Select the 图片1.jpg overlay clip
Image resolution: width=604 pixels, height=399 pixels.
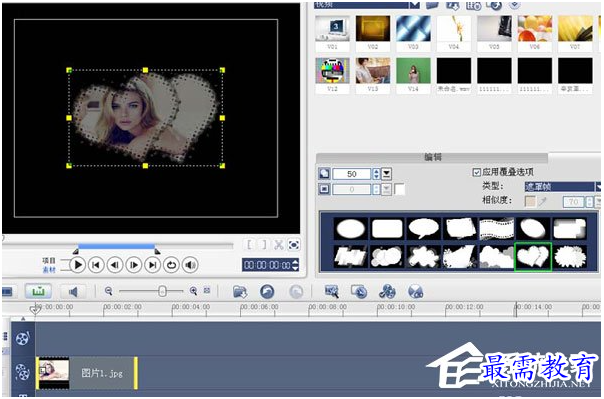pyautogui.click(x=87, y=373)
